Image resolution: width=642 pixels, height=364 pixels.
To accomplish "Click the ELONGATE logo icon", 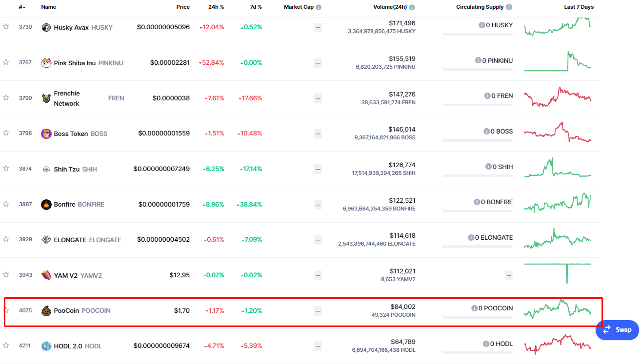I will point(46,240).
